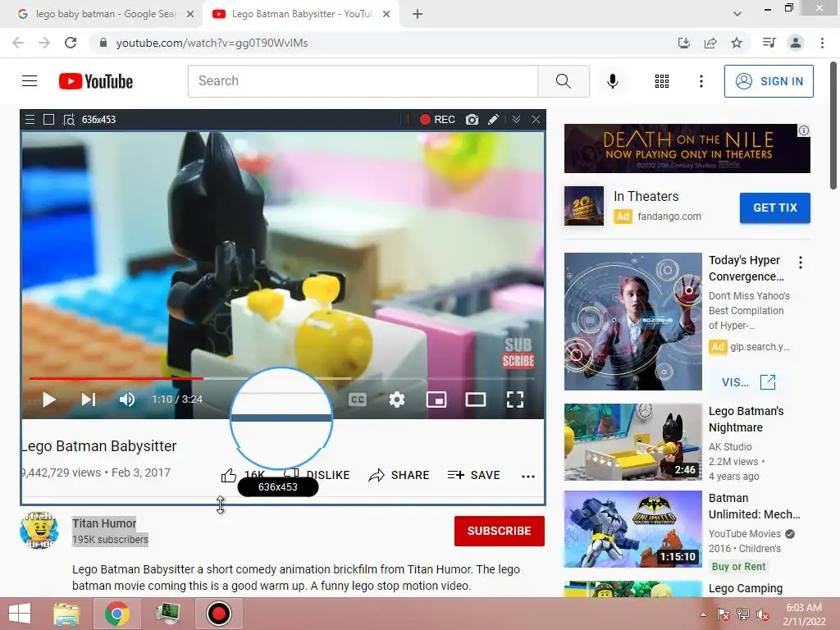This screenshot has width=840, height=630.
Task: Go back in browser history
Action: click(18, 43)
